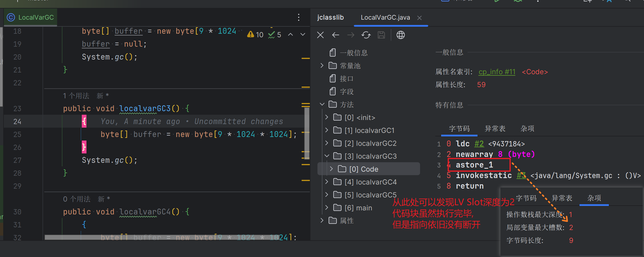This screenshot has width=644, height=257.
Task: Open the LocalVarGC editor tab
Action: pyautogui.click(x=30, y=17)
